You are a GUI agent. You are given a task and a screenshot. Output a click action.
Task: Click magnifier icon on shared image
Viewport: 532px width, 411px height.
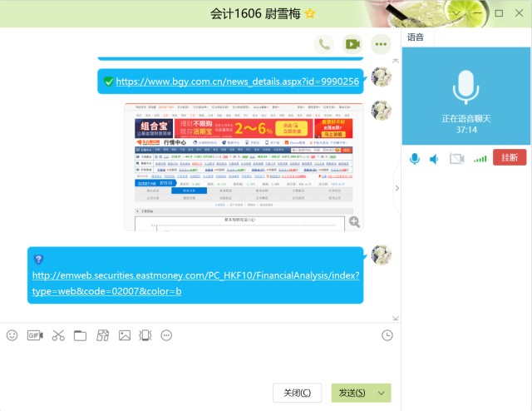coord(354,222)
